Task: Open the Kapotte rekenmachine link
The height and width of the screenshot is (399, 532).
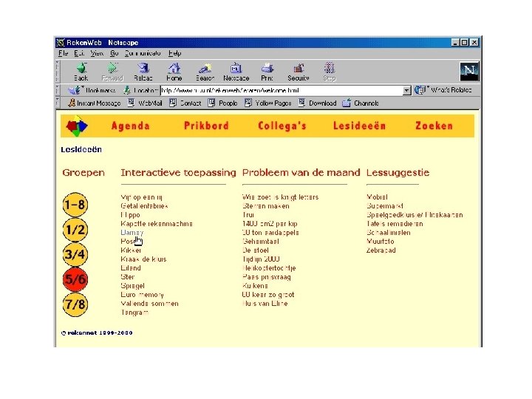Action: pyautogui.click(x=157, y=224)
